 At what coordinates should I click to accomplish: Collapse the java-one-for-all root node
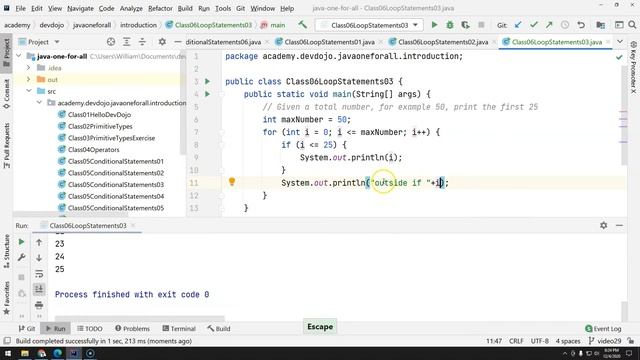19,56
